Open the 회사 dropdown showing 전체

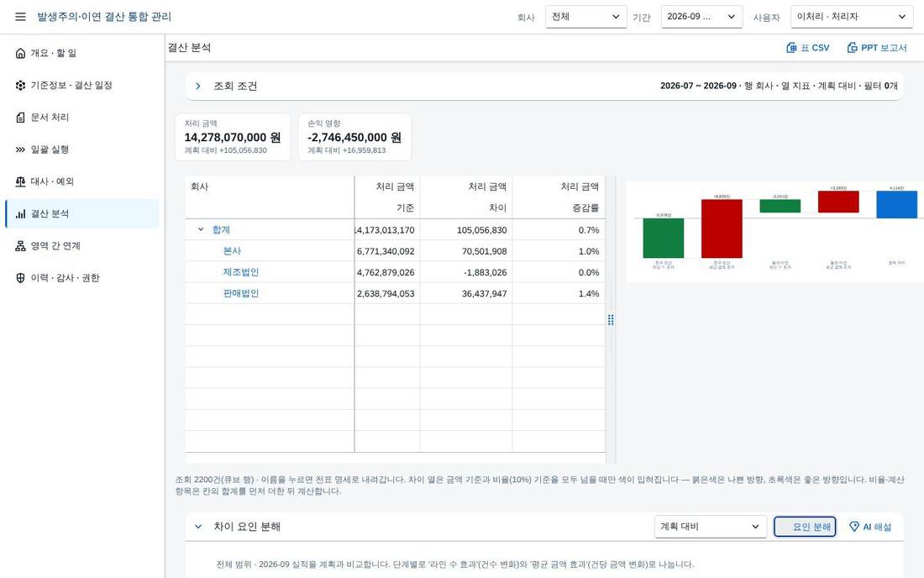pos(585,17)
